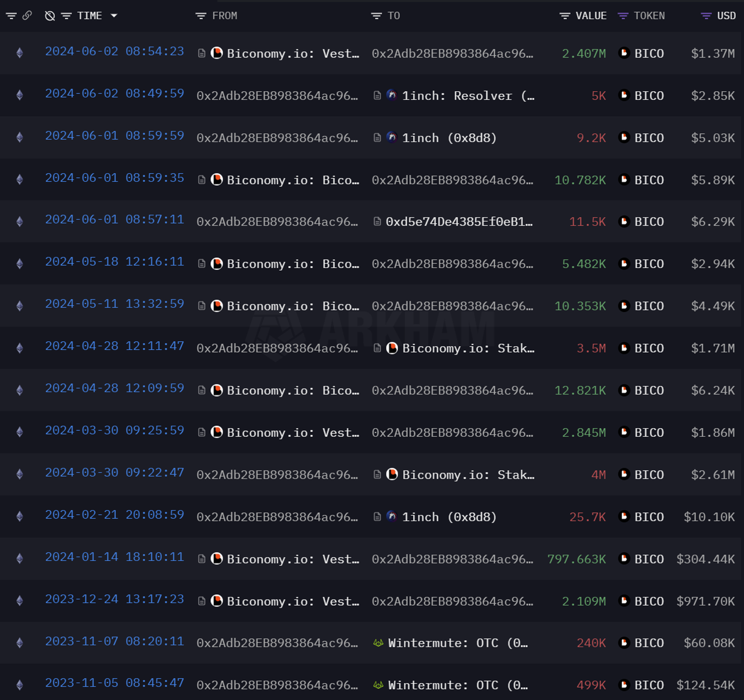The image size is (744, 700).
Task: Click the $971.70K USD amount
Action: (x=706, y=601)
